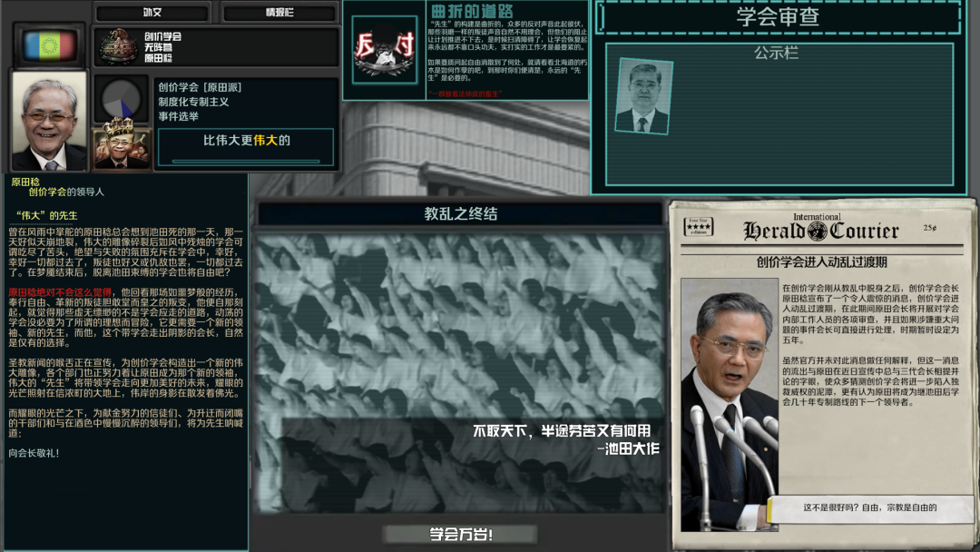The height and width of the screenshot is (552, 980).
Task: Click the 创价学会 [原田派] party name
Action: [200, 87]
